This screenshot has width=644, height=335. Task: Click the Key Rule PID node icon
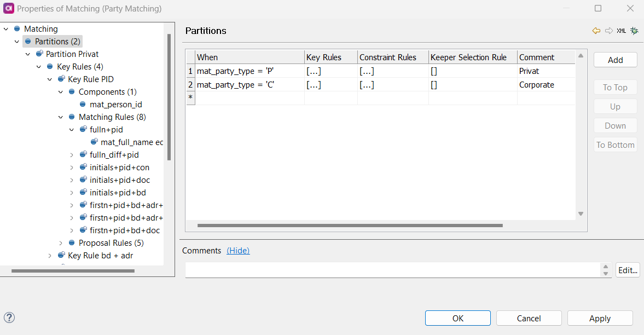(61, 79)
